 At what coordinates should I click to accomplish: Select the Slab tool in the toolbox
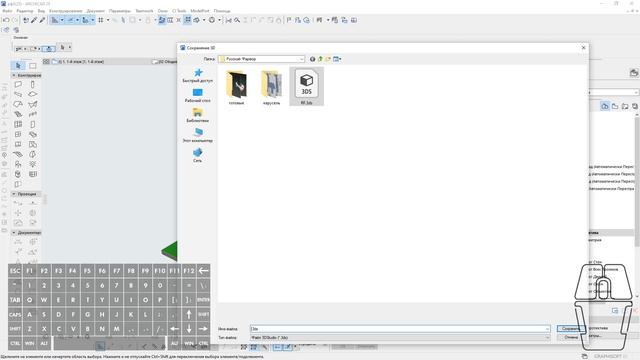coord(33,94)
